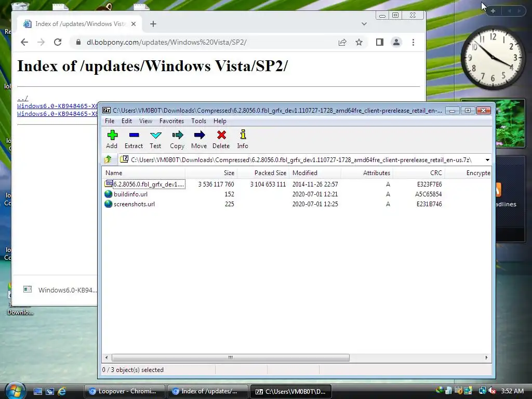The width and height of the screenshot is (532, 399).
Task: Sort by the CRC column header
Action: click(x=419, y=173)
